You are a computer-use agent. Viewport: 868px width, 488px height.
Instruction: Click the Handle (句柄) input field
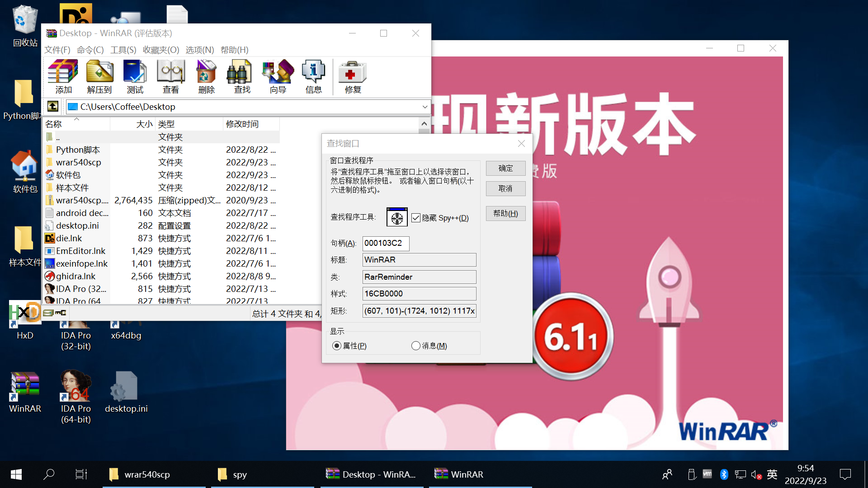click(x=386, y=243)
